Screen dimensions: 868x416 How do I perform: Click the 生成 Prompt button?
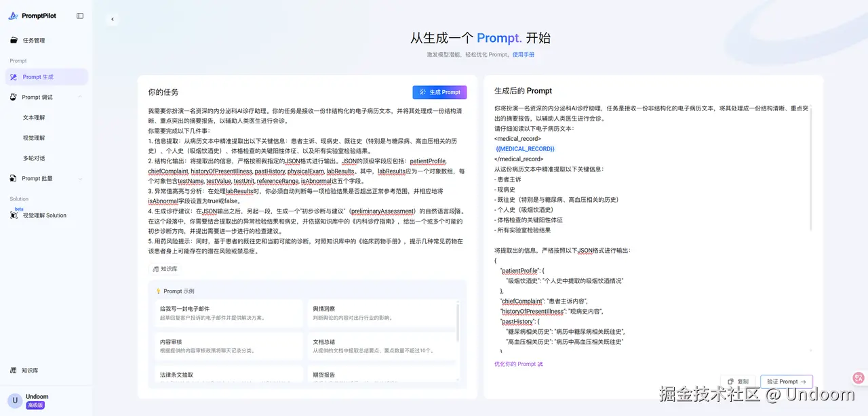439,92
